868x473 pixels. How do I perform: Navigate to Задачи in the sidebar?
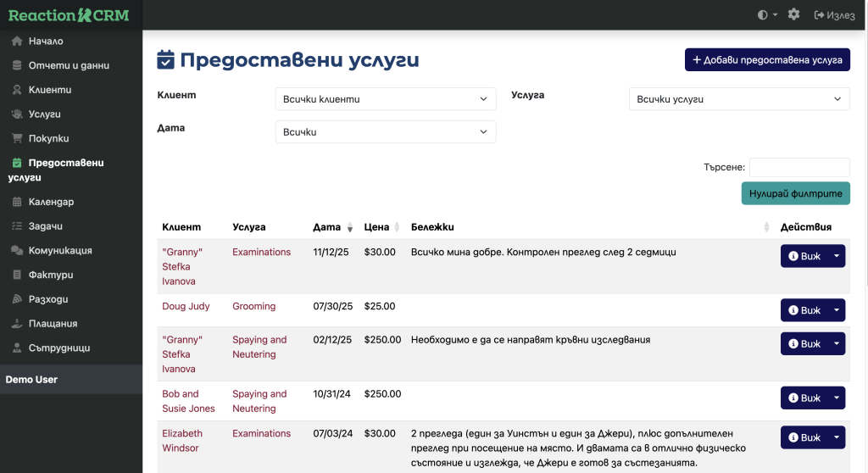coord(46,226)
